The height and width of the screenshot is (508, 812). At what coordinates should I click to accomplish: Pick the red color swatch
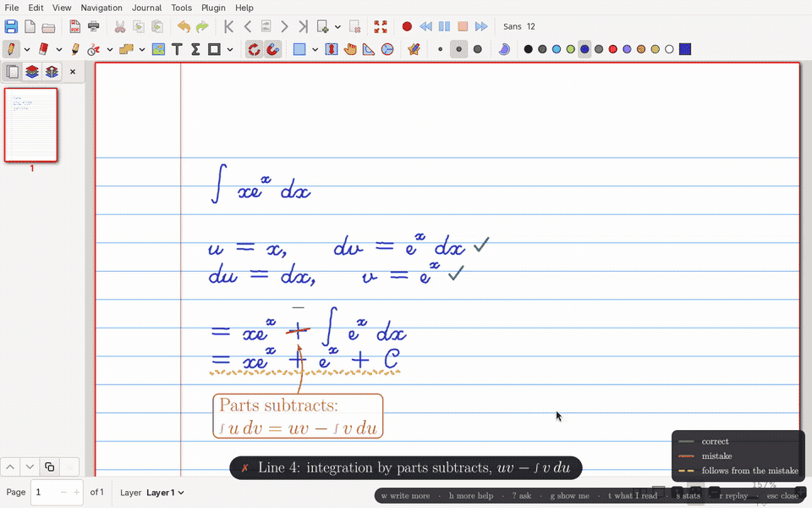click(x=613, y=49)
